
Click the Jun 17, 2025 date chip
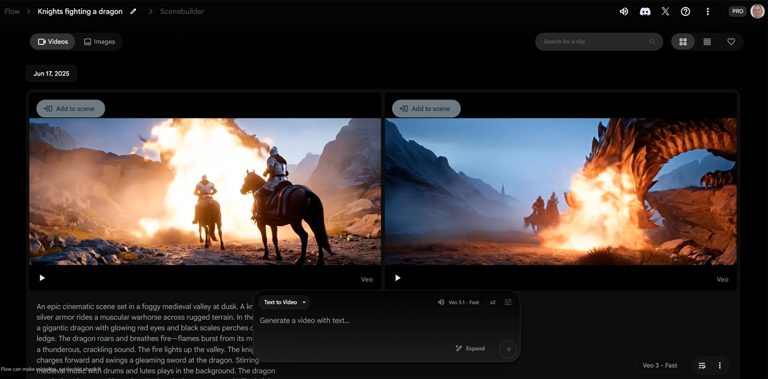tap(51, 73)
